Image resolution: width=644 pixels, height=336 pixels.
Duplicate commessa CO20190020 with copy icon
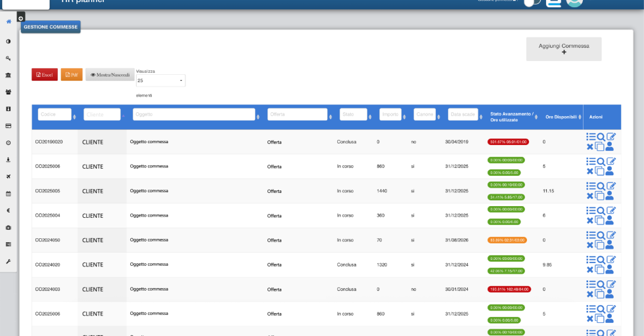coord(599,146)
